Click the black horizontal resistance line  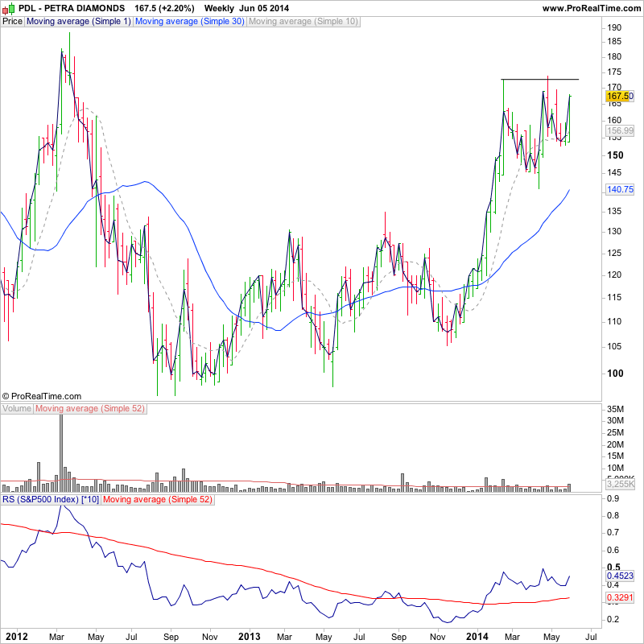pyautogui.click(x=539, y=79)
